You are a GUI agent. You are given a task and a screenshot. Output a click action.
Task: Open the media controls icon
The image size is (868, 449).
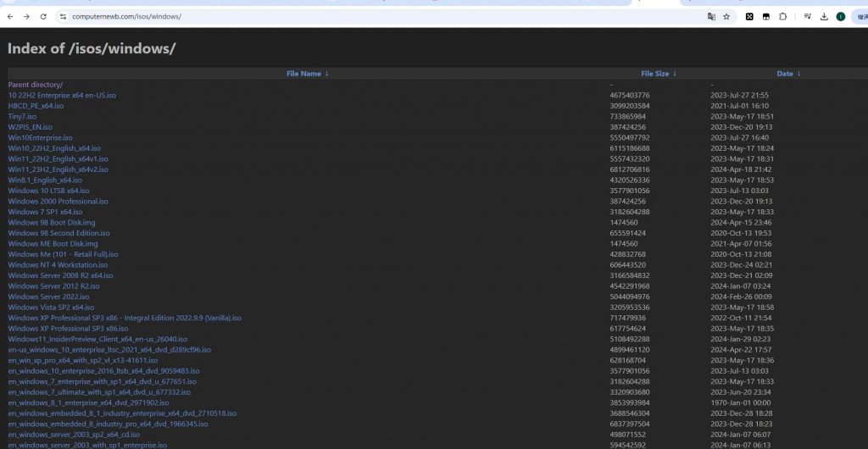tap(807, 17)
